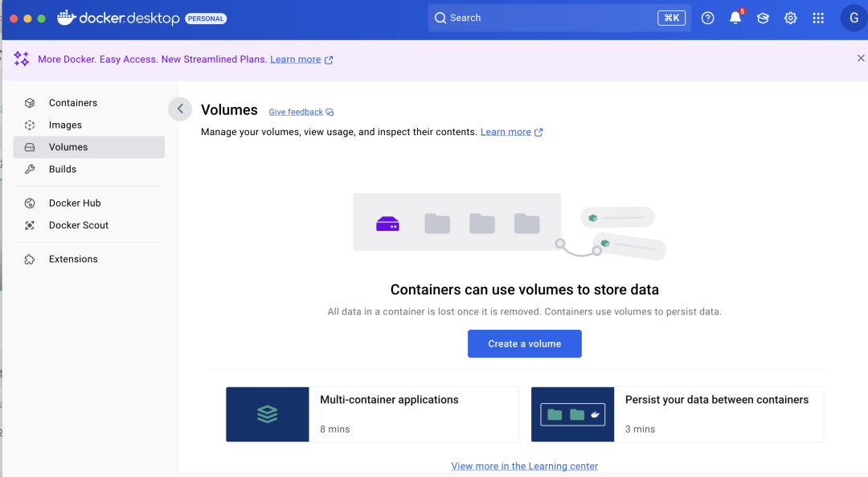Click the Multi-container applications thumbnail
The image size is (868, 477).
click(x=268, y=414)
